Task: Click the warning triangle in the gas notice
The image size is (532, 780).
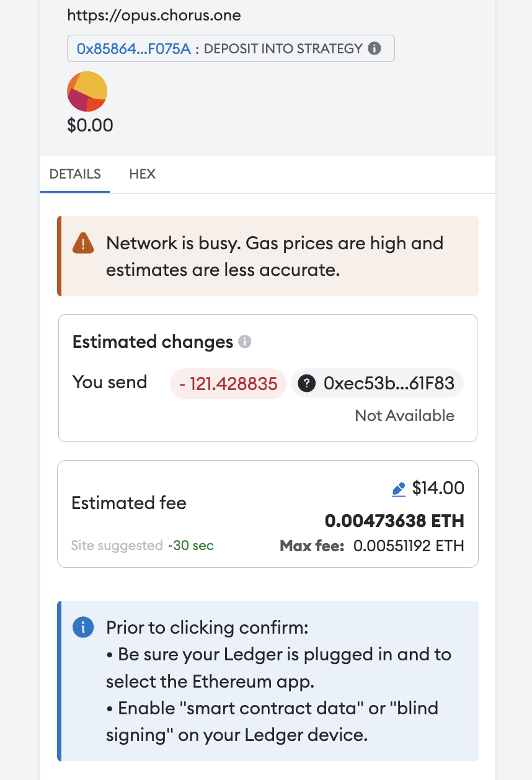Action: tap(82, 242)
